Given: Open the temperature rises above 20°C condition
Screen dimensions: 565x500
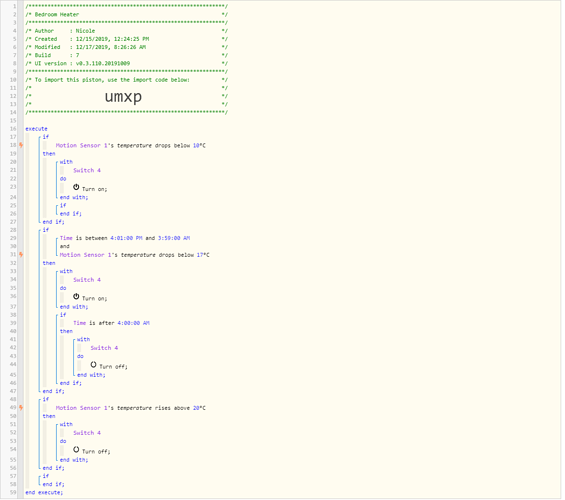Looking at the screenshot, I should click(130, 408).
